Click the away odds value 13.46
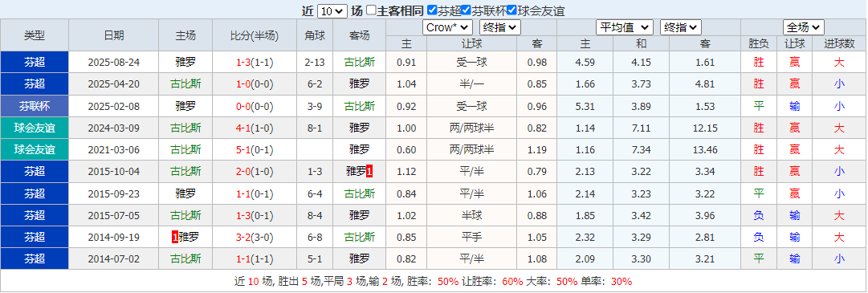Viewport: 868px width, 293px height. 705,149
